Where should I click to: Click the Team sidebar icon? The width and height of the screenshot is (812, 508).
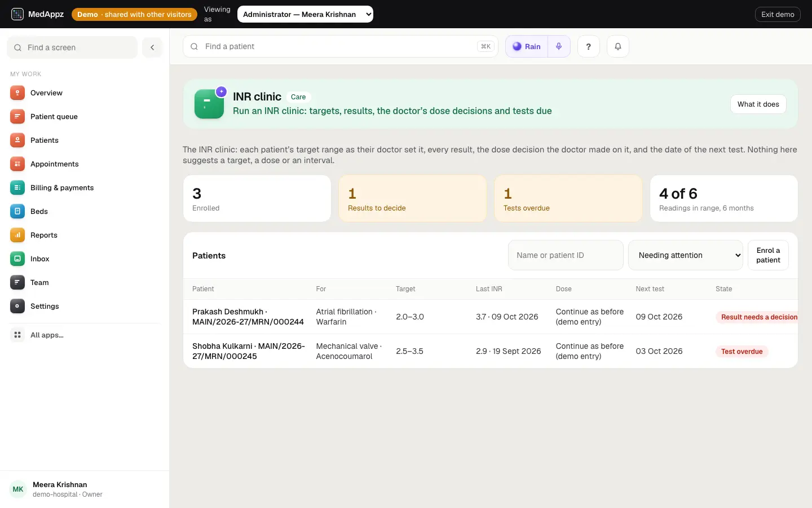tap(17, 283)
